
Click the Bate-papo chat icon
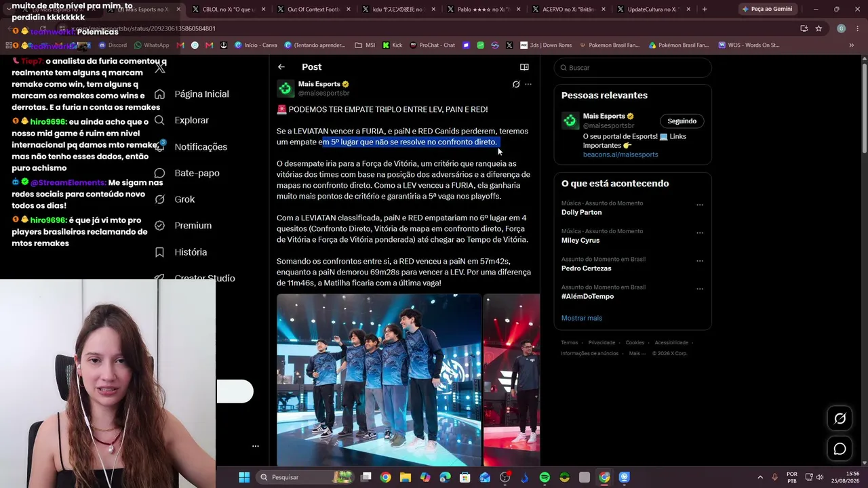pyautogui.click(x=159, y=173)
